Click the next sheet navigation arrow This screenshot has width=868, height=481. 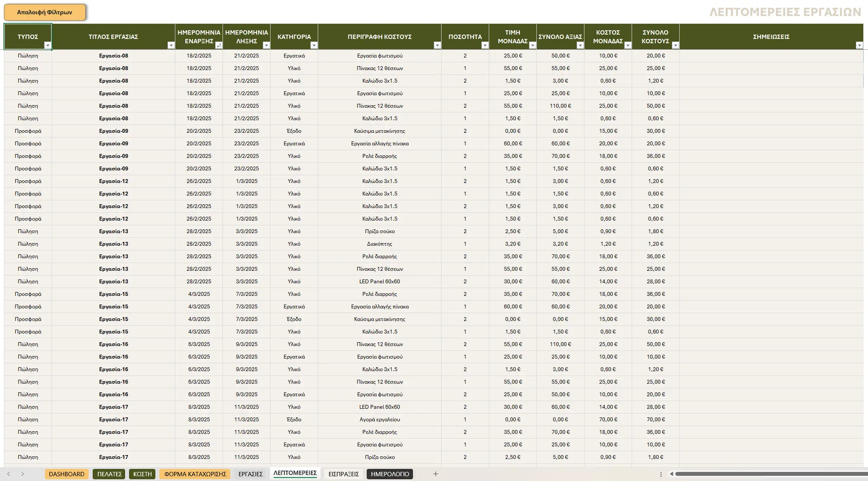pyautogui.click(x=23, y=474)
